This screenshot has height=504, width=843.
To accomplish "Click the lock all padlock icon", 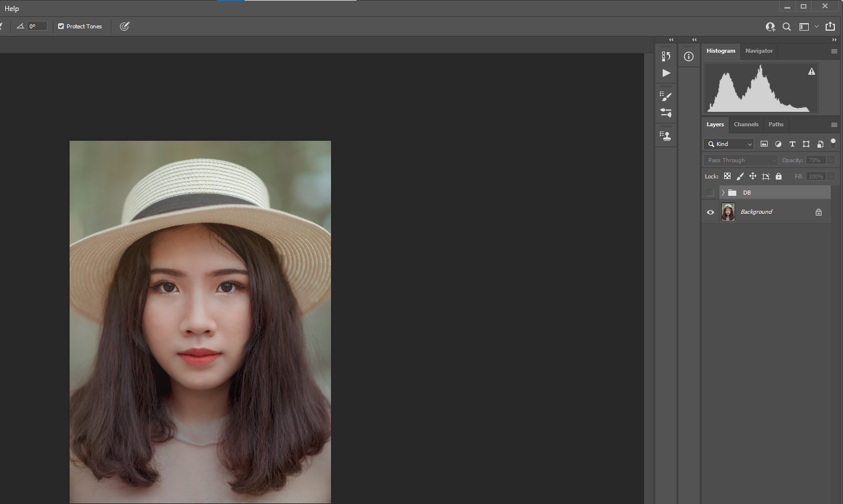I will [x=779, y=176].
